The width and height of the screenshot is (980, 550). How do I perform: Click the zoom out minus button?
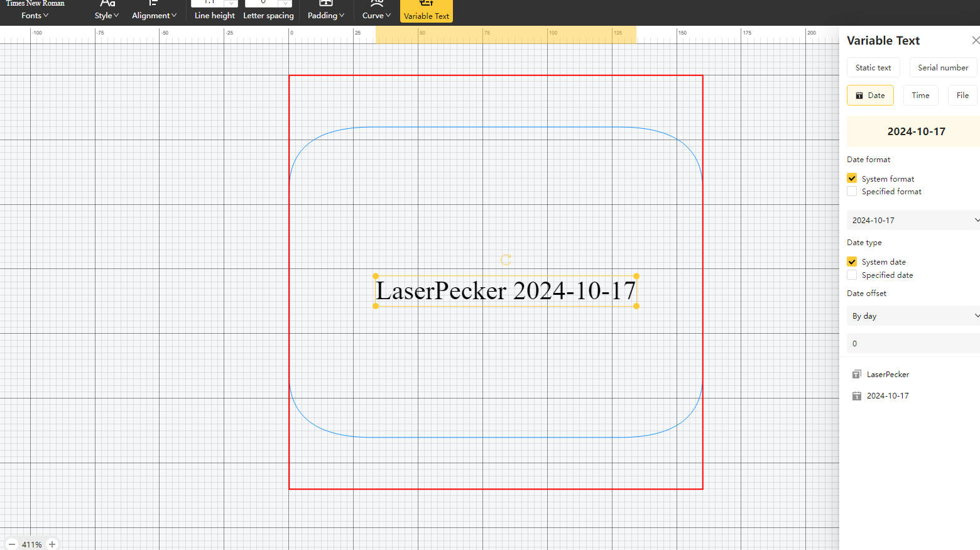[11, 544]
